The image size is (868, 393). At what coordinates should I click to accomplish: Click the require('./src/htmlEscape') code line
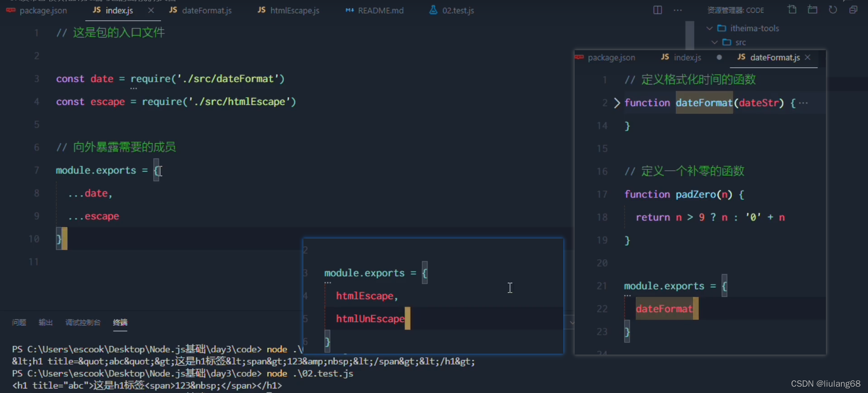point(176,102)
